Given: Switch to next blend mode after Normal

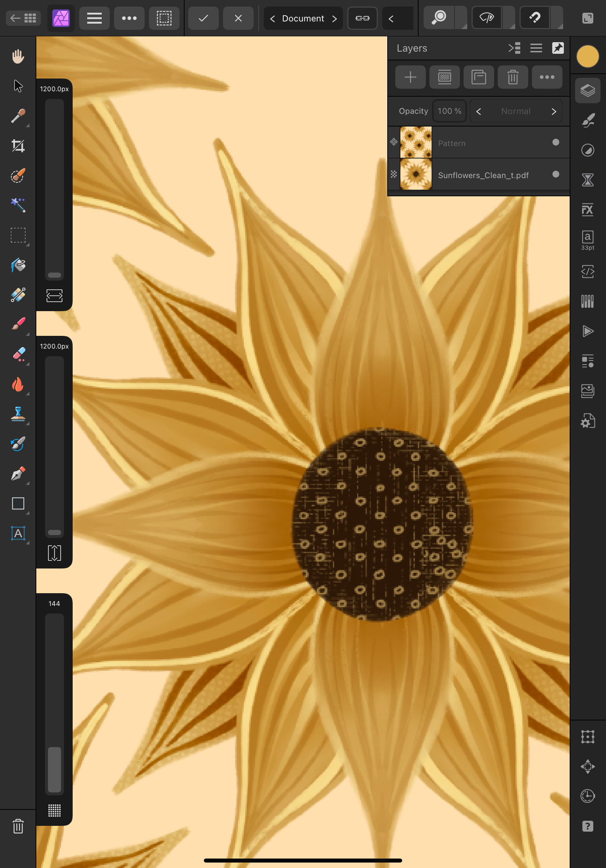Looking at the screenshot, I should point(553,112).
